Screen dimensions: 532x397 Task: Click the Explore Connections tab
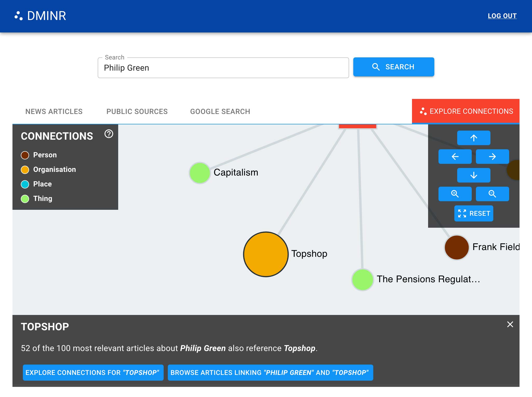[466, 111]
